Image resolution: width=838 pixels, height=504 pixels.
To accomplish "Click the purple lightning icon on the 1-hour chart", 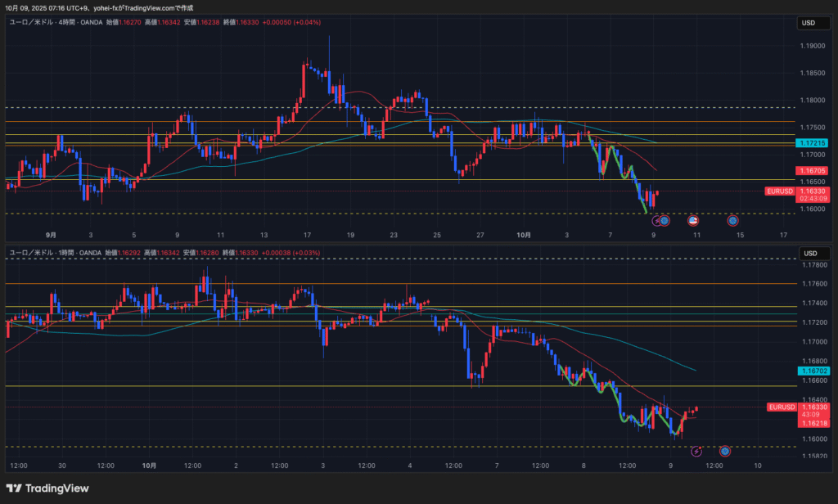I will tap(696, 451).
